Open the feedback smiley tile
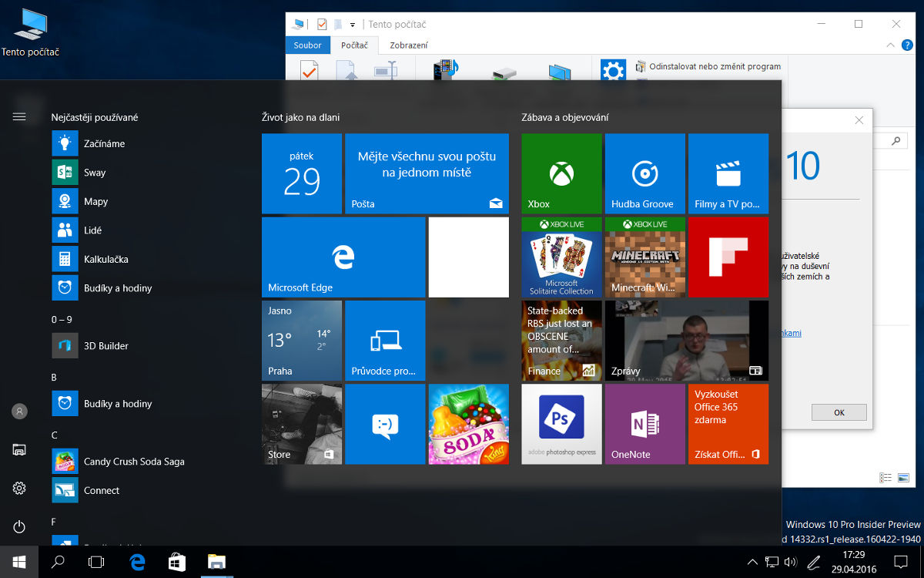Viewport: 924px width, 578px height. tap(385, 424)
